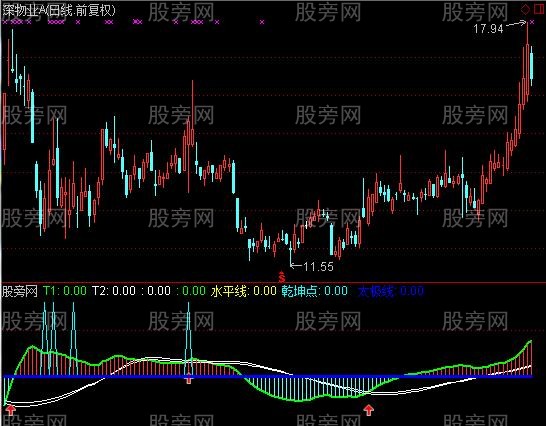
Task: Click the 股旁网 indicator name label
Action: 20,291
